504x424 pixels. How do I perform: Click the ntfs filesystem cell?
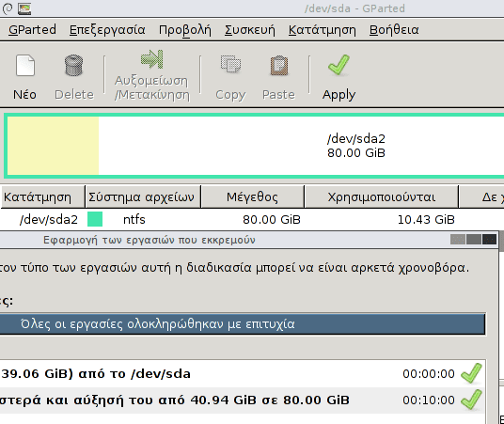coord(134,220)
